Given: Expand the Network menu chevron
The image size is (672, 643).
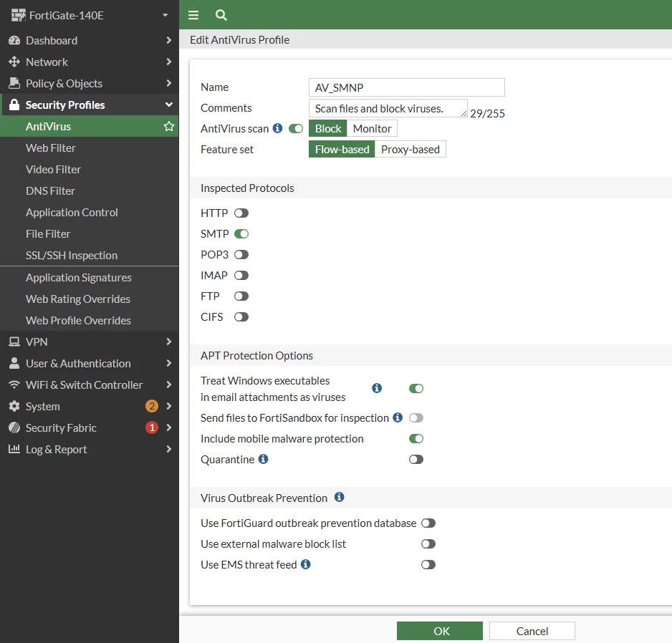Looking at the screenshot, I should tap(168, 62).
